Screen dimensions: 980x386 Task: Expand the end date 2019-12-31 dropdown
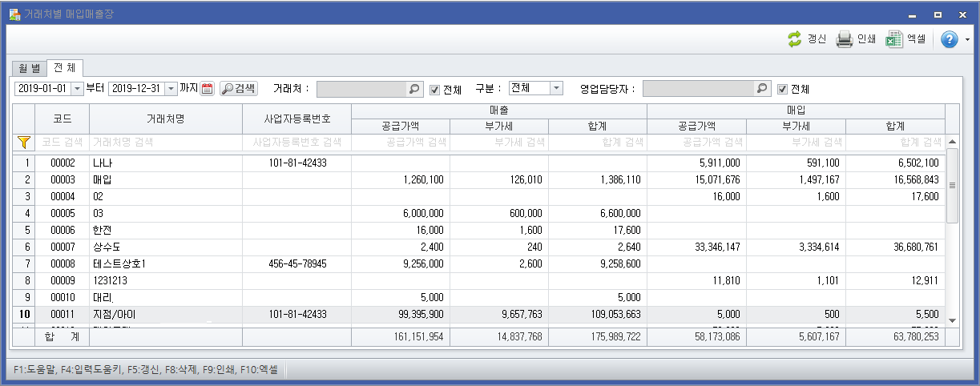tap(171, 89)
